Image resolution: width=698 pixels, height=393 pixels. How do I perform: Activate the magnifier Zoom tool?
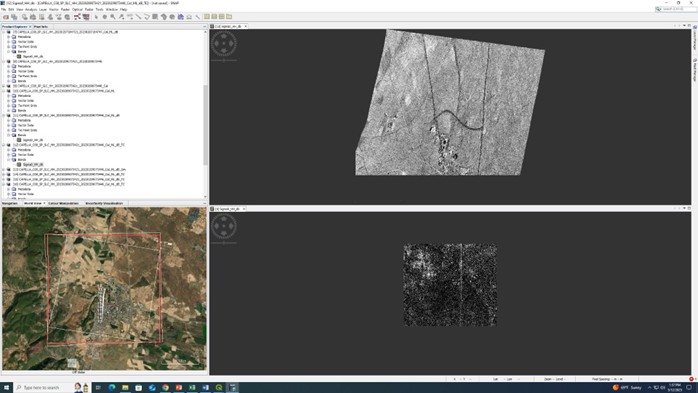pyautogui.click(x=113, y=17)
